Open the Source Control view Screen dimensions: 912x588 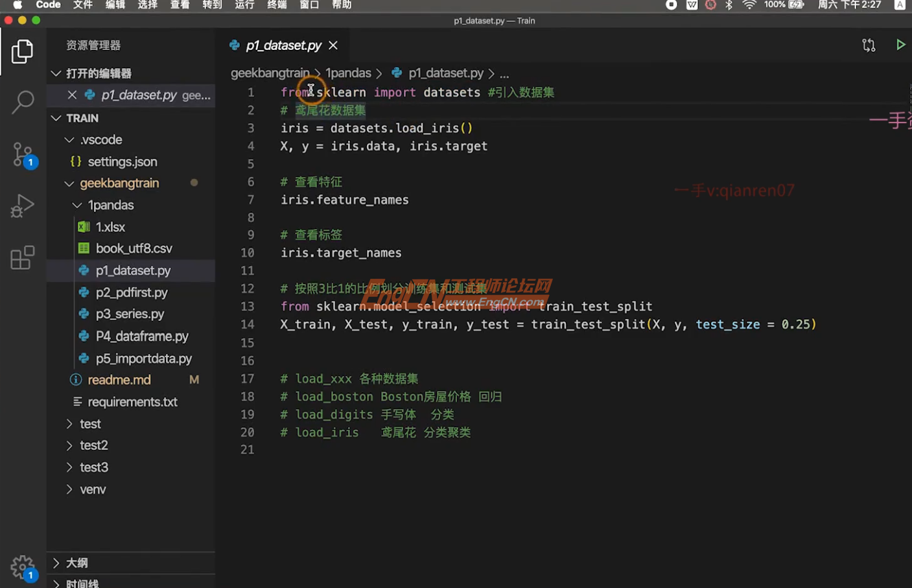click(x=23, y=154)
